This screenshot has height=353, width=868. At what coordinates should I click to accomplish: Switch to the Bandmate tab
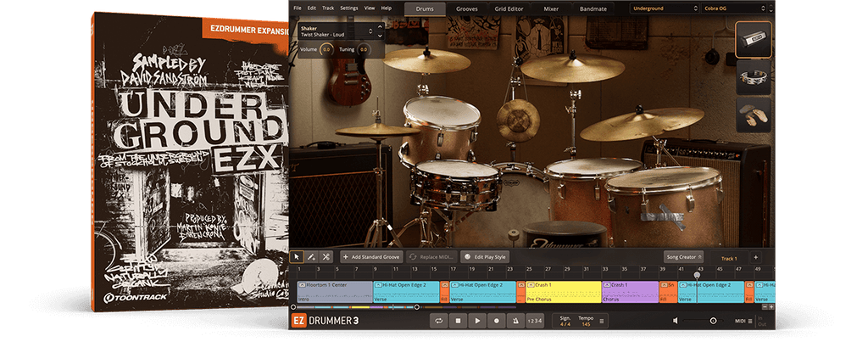pyautogui.click(x=593, y=8)
